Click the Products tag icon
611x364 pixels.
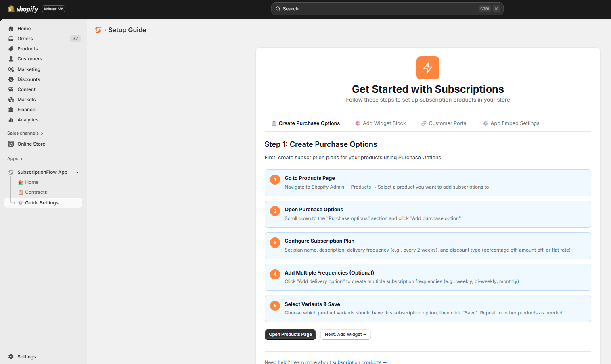(11, 49)
